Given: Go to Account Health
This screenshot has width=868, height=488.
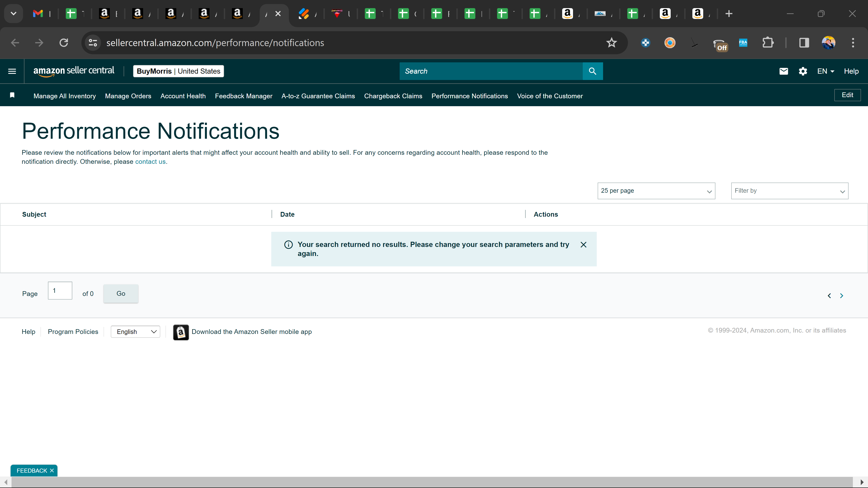Looking at the screenshot, I should coord(183,96).
